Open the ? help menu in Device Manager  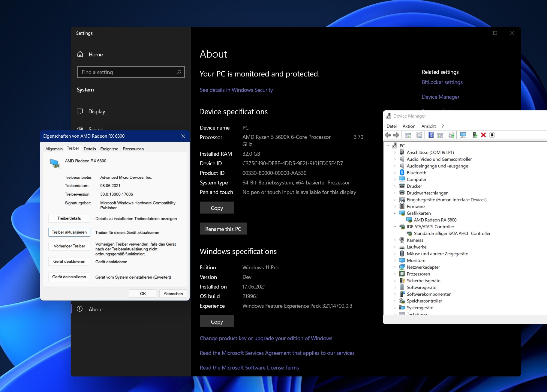point(443,126)
